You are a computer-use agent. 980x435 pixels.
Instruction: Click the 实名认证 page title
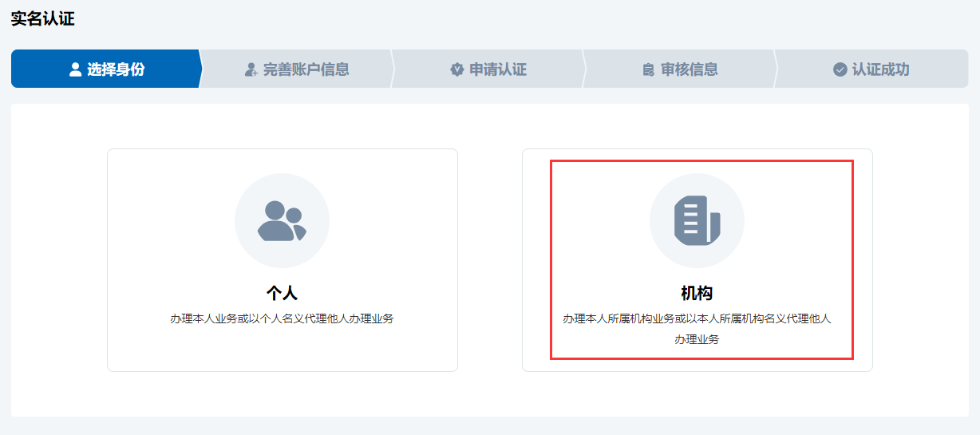click(42, 19)
